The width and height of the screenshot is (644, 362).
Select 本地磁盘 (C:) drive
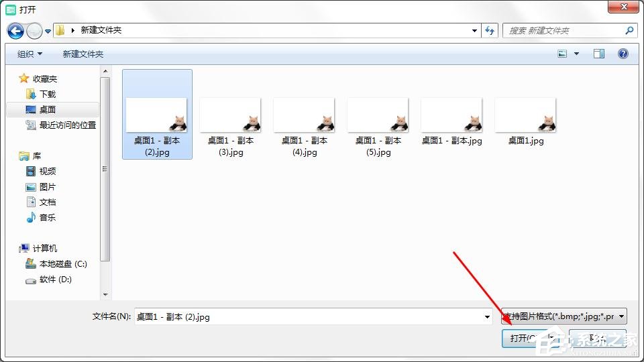(x=63, y=264)
